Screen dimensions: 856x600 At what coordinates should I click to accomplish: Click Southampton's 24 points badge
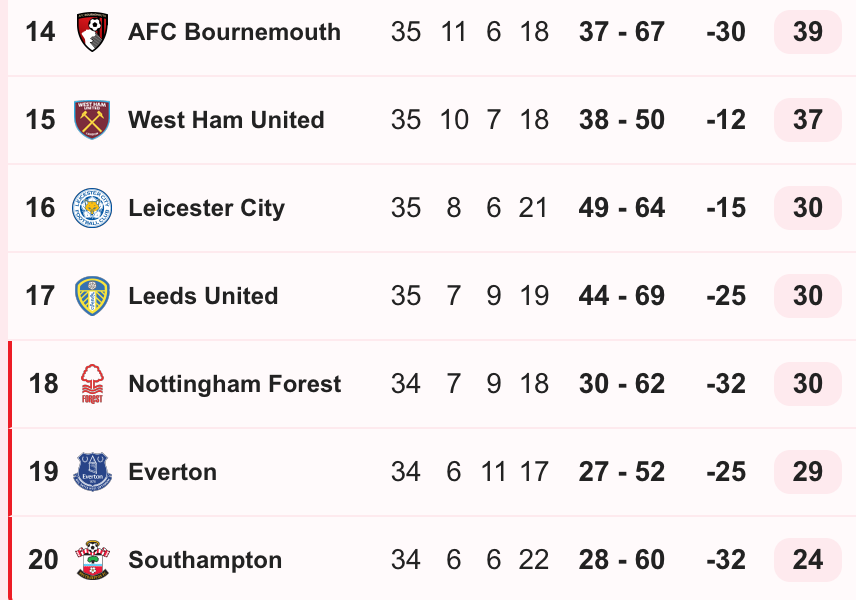point(807,560)
